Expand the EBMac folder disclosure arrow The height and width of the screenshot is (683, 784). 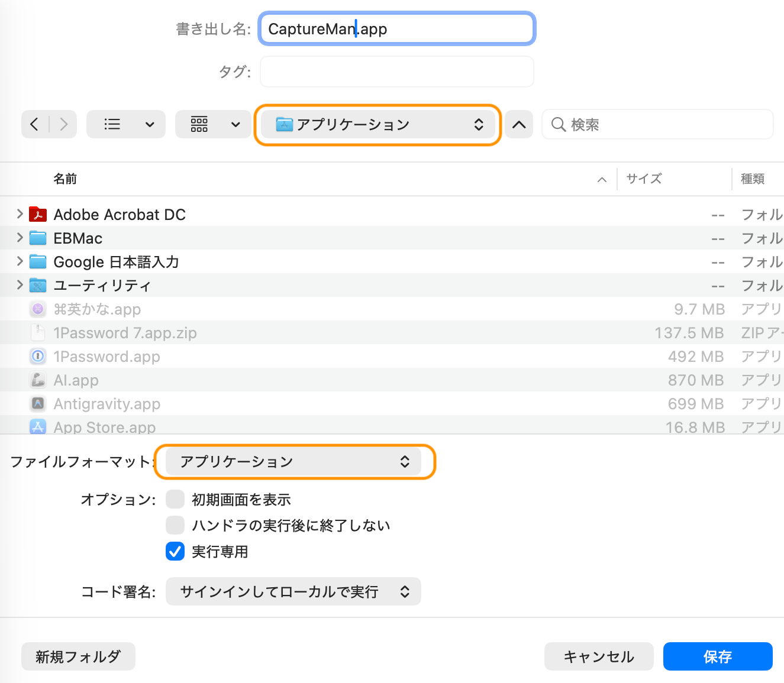(20, 238)
